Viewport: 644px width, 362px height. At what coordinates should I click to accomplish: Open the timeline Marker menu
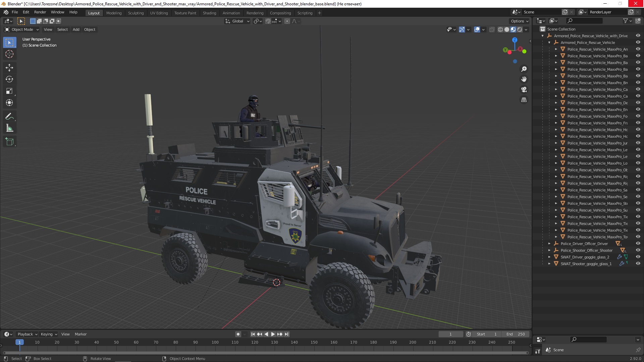point(80,334)
